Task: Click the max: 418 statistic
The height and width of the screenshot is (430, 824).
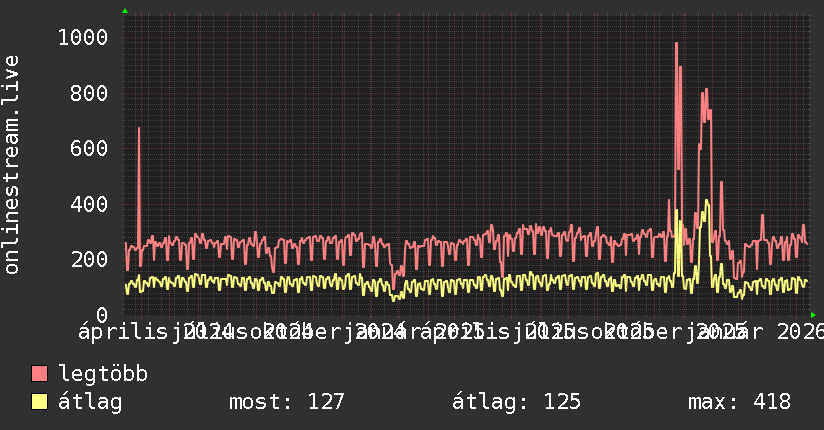Action: 739,402
